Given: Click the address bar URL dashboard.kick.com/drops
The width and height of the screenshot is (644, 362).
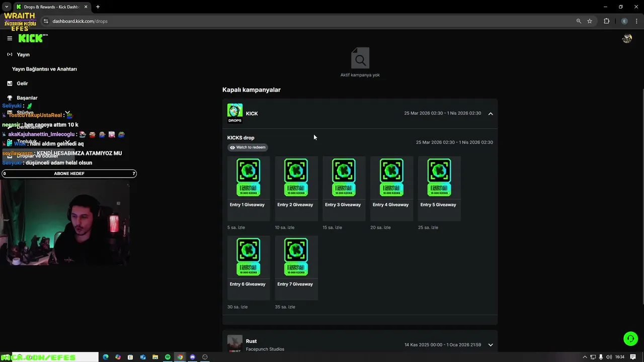Looking at the screenshot, I should click(80, 21).
